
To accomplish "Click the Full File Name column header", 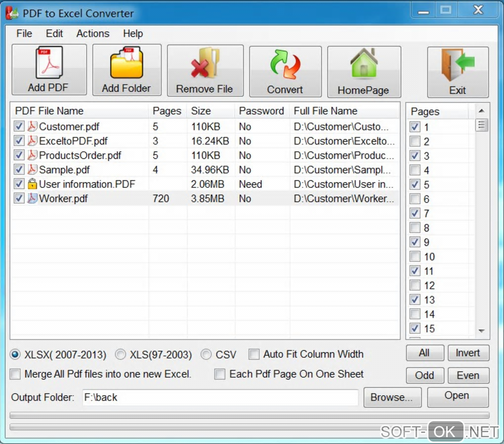I will tap(344, 111).
